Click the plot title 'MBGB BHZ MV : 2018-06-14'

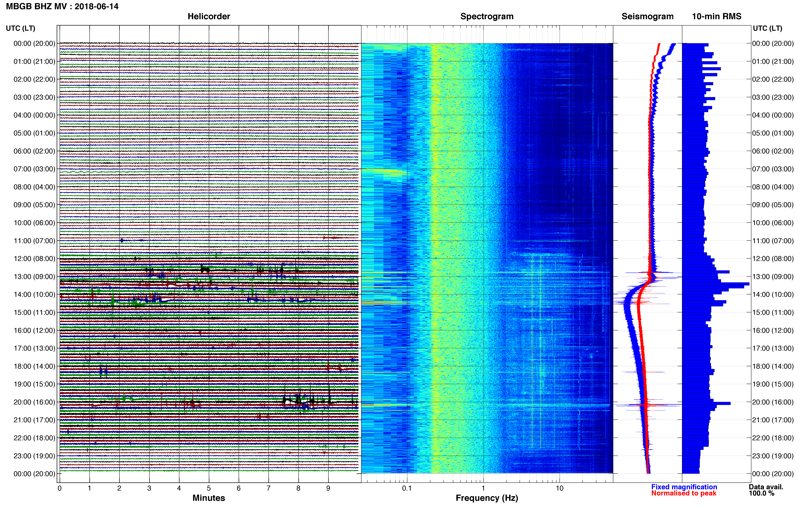(x=62, y=6)
